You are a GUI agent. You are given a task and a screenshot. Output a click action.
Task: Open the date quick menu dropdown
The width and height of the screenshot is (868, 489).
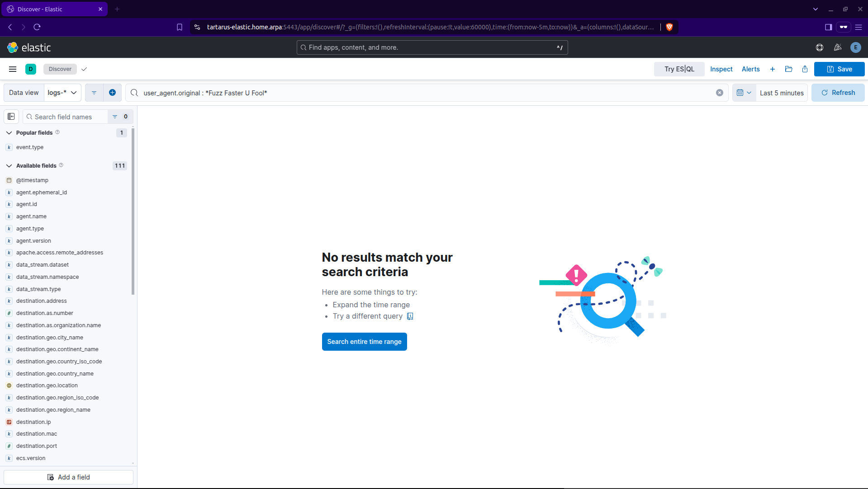pyautogui.click(x=744, y=93)
